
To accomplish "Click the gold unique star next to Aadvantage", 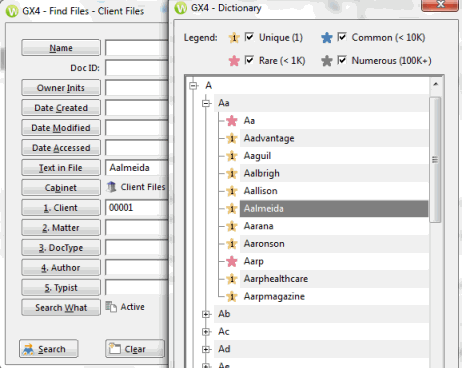I will [232, 138].
